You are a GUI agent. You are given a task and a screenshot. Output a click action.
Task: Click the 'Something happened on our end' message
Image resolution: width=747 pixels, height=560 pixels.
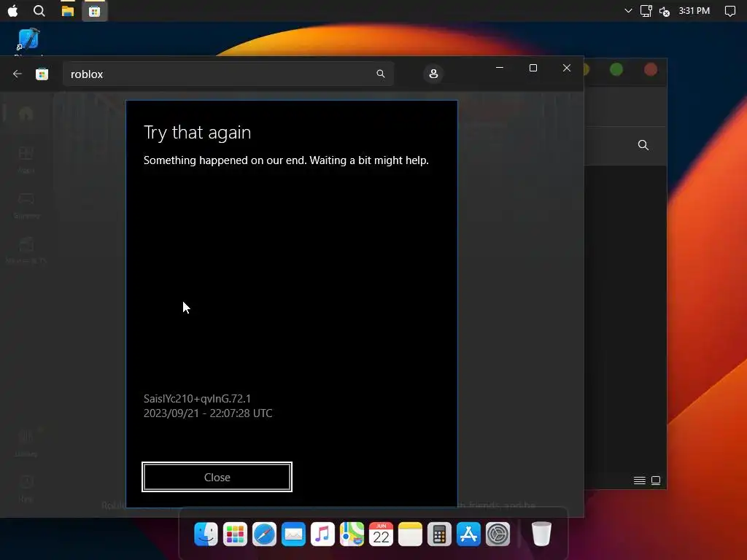tap(286, 160)
